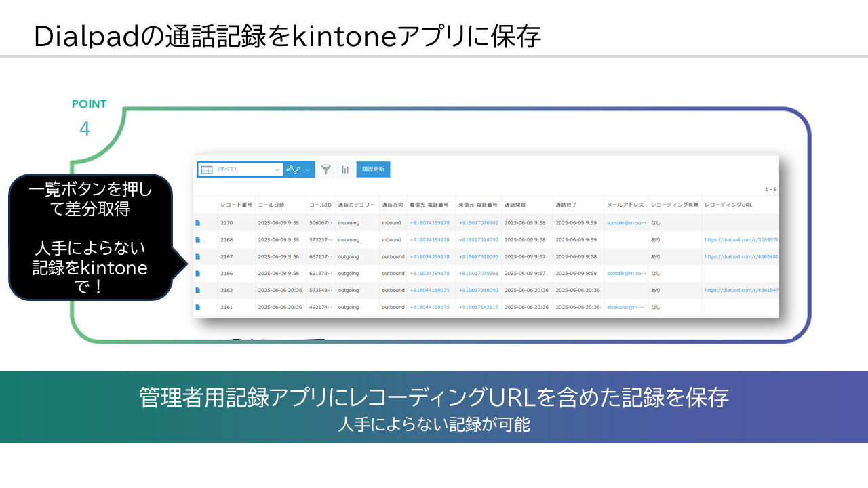Click the slide title about Dialpad通話記録

287,37
